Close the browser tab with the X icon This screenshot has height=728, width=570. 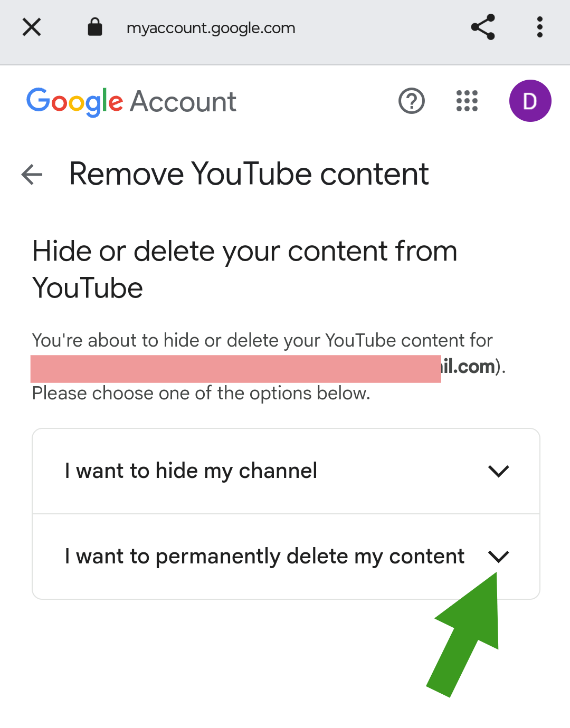coord(32,27)
